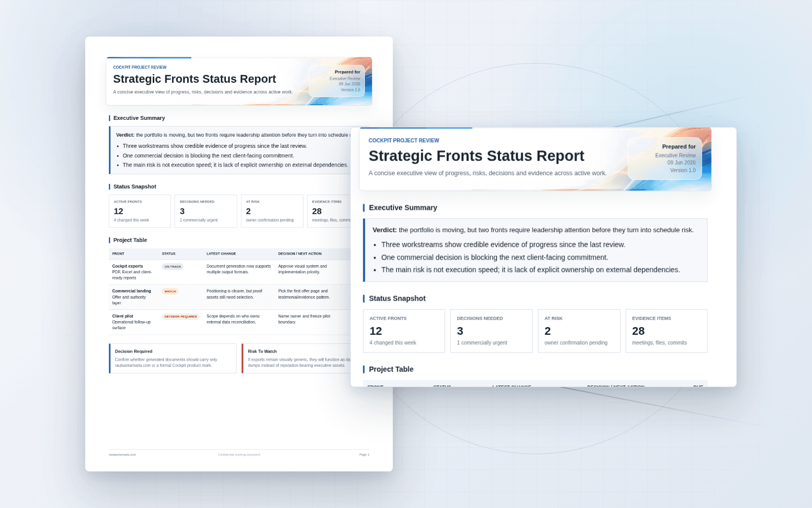Screen dimensions: 812x508
Task: Click DECISION / NEXT ACTION header in full page
Action: pyautogui.click(x=300, y=253)
